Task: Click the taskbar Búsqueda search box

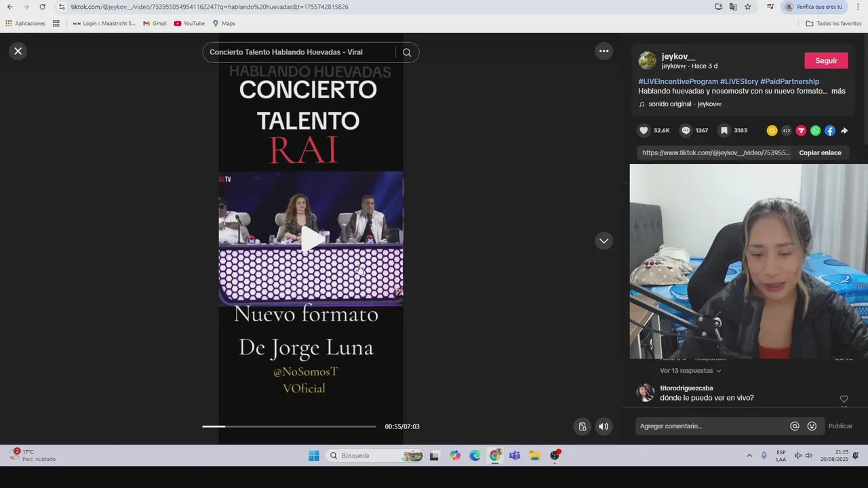Action: [x=376, y=455]
